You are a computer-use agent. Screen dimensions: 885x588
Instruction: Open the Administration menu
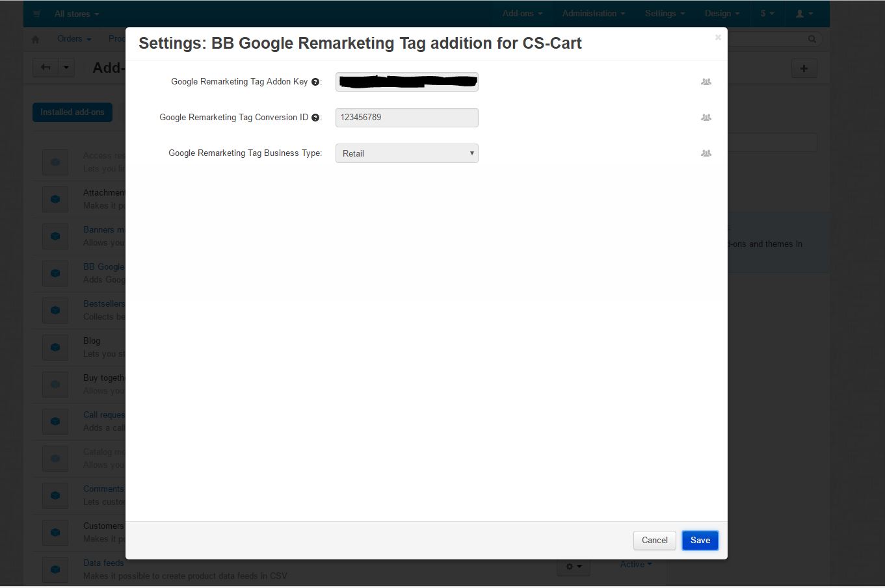[x=593, y=14]
